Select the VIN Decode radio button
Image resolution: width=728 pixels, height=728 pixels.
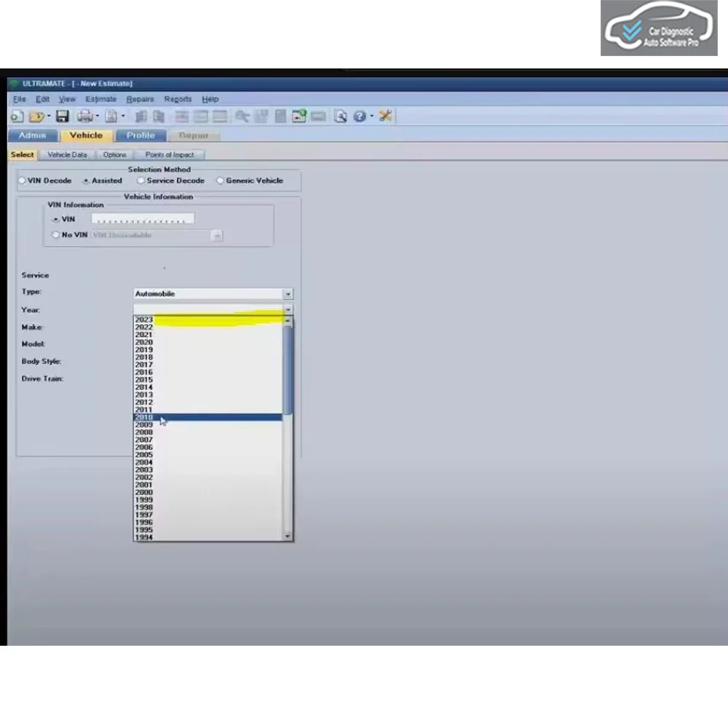[x=23, y=181]
